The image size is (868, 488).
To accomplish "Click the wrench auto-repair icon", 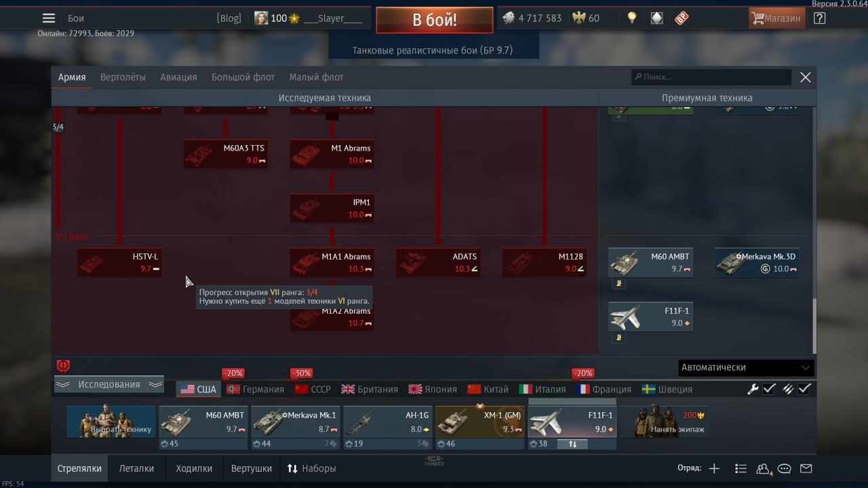I will (753, 389).
